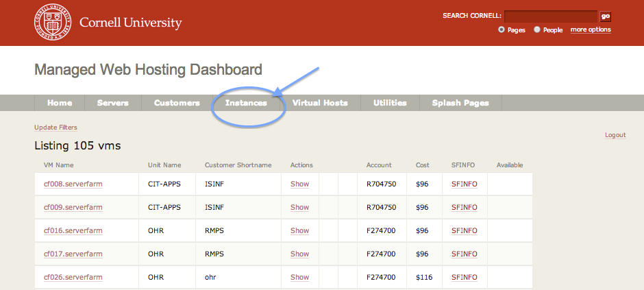This screenshot has height=290, width=644.
Task: Open SFINFO for cf017.serverfarm
Action: pos(464,254)
